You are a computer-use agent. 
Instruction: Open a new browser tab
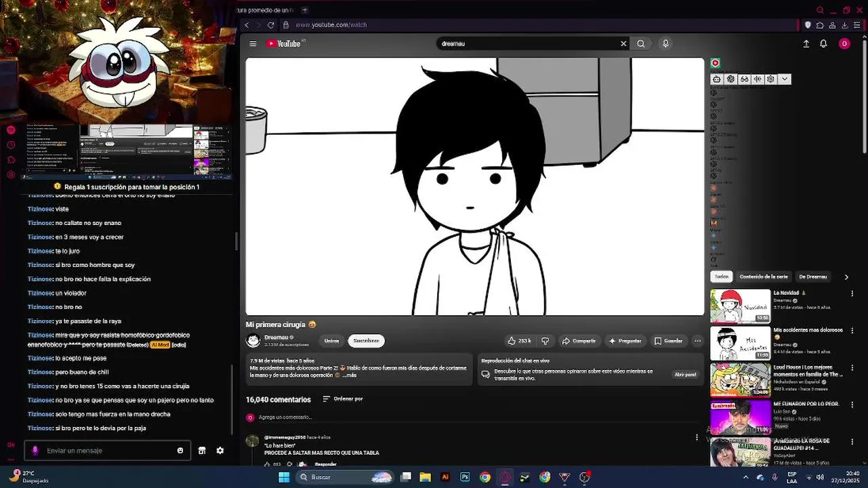pos(305,10)
